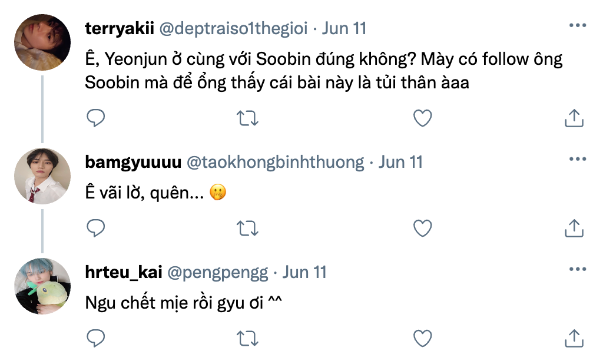
Task: Share bamgyuuuu's tweet
Action: [574, 227]
